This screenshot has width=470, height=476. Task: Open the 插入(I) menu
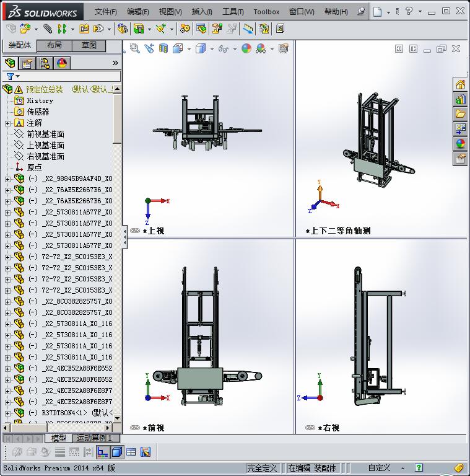pyautogui.click(x=202, y=12)
